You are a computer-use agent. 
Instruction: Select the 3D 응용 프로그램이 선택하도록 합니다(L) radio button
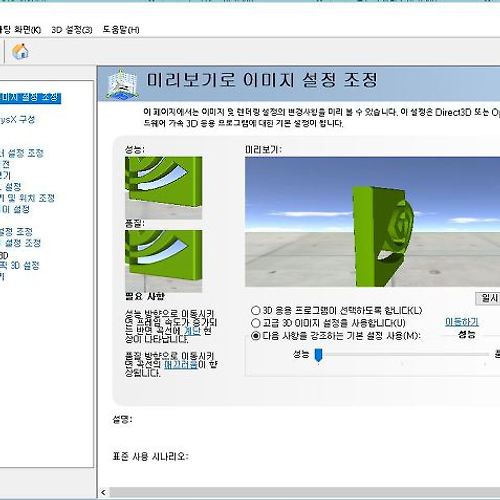[x=255, y=311]
